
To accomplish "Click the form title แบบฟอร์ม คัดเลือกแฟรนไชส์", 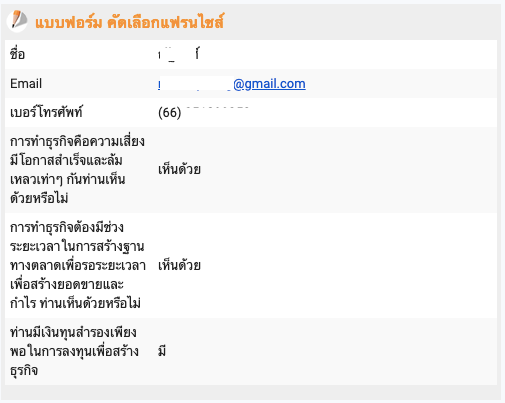I will [130, 22].
